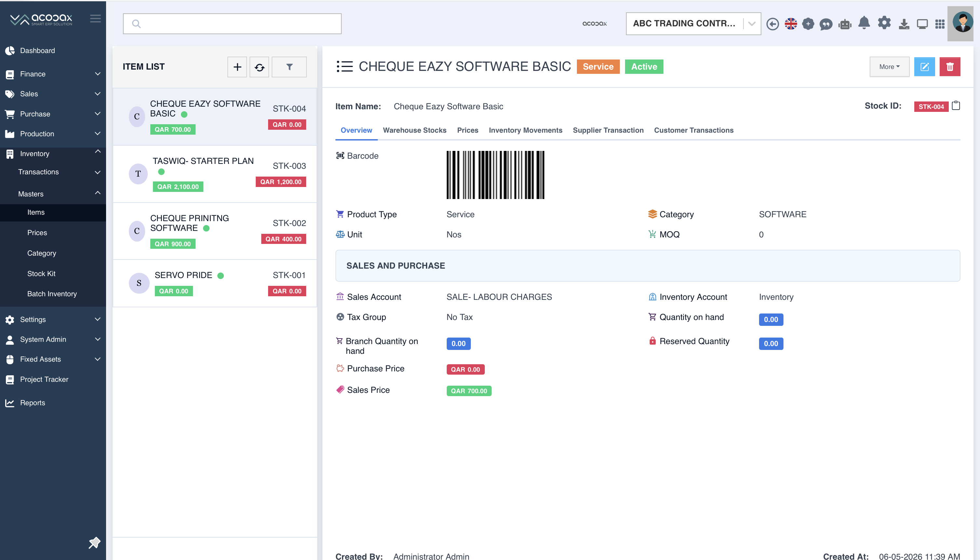
Task: Expand the System Admin menu
Action: (53, 340)
